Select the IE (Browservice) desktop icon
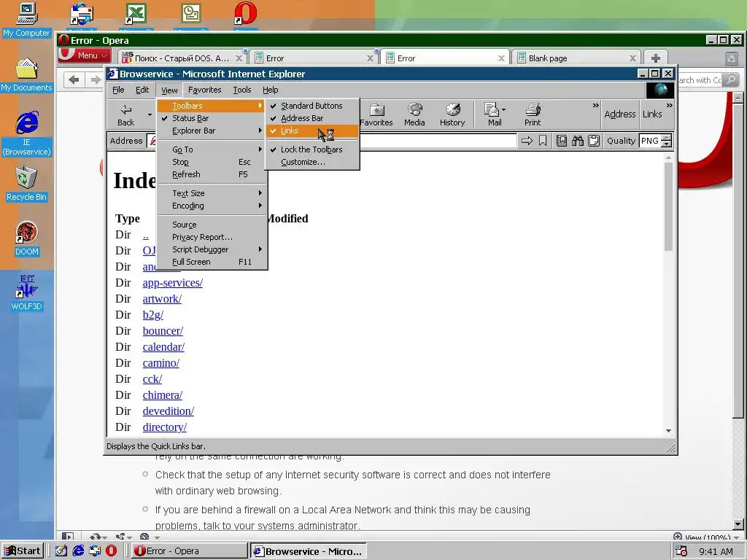The width and height of the screenshot is (747, 560). pos(27,133)
